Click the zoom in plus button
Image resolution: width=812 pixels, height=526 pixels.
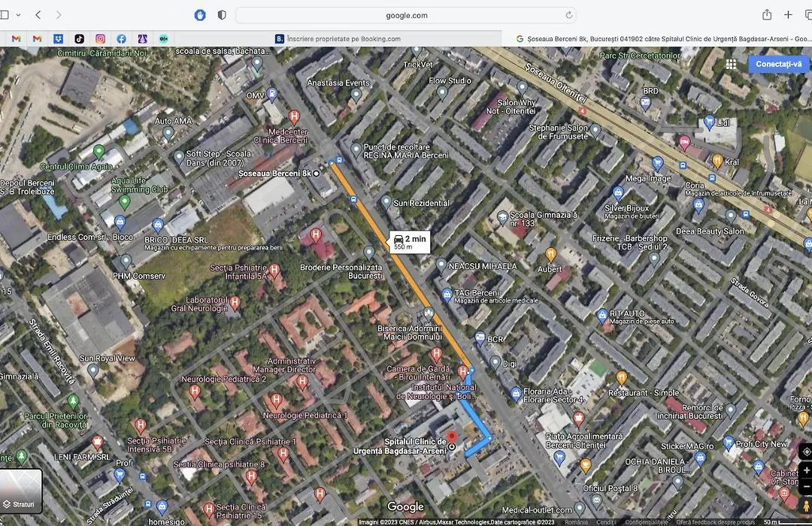806,470
